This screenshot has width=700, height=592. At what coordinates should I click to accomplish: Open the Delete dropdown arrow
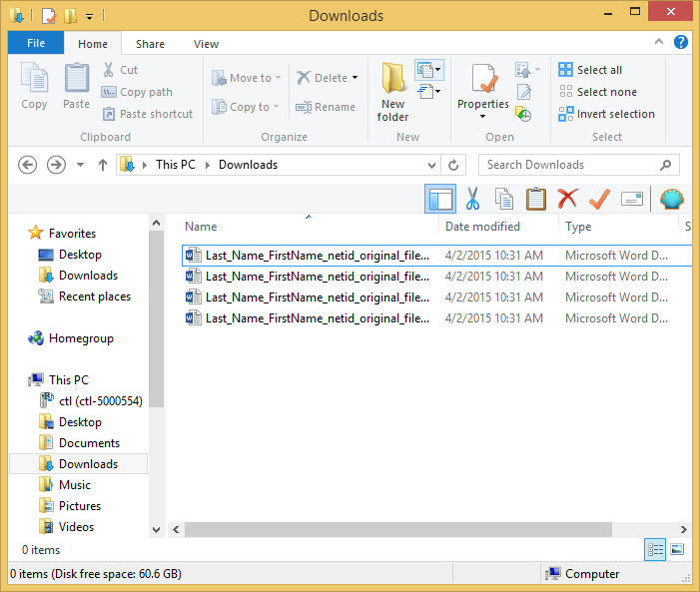354,78
